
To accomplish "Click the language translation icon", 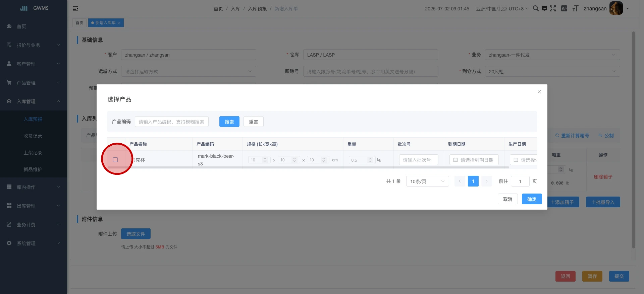I will pyautogui.click(x=564, y=9).
